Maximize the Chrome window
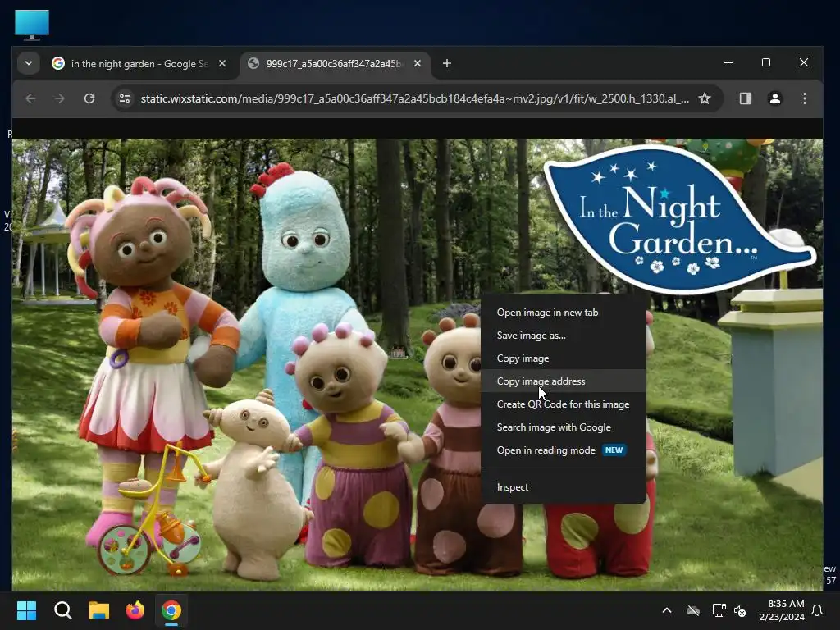The height and width of the screenshot is (630, 840). pos(766,62)
